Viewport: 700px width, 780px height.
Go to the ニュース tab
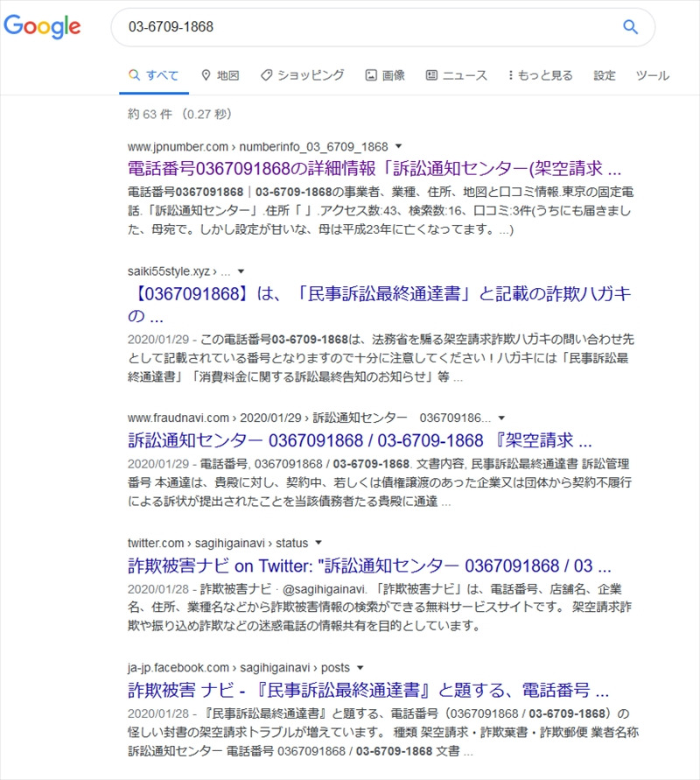tap(457, 75)
